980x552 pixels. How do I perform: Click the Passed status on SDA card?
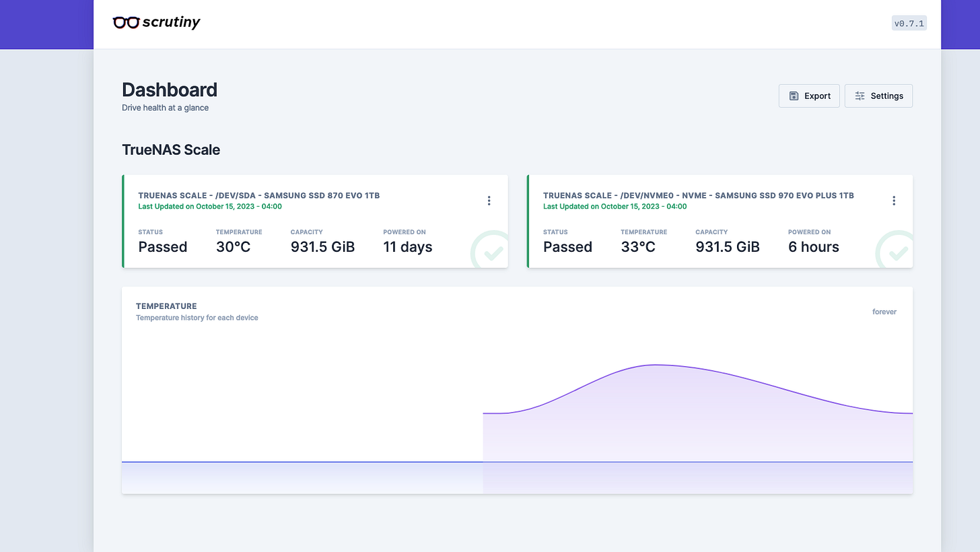pyautogui.click(x=163, y=247)
